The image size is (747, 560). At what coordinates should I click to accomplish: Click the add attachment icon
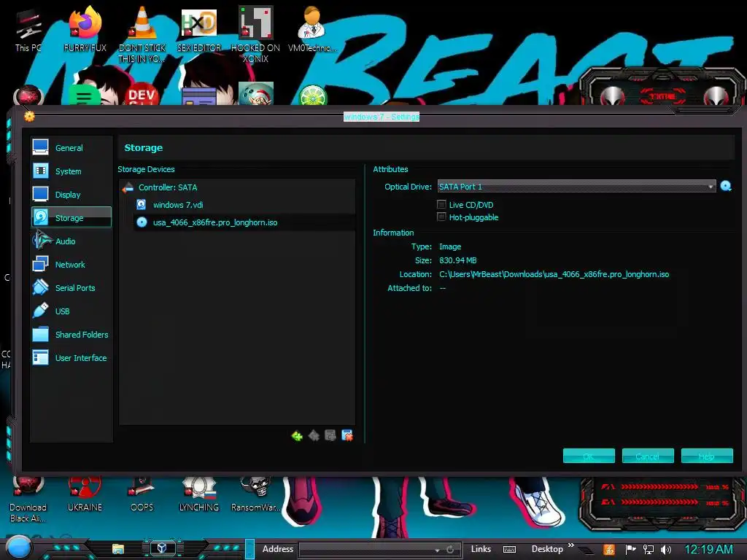tap(330, 436)
